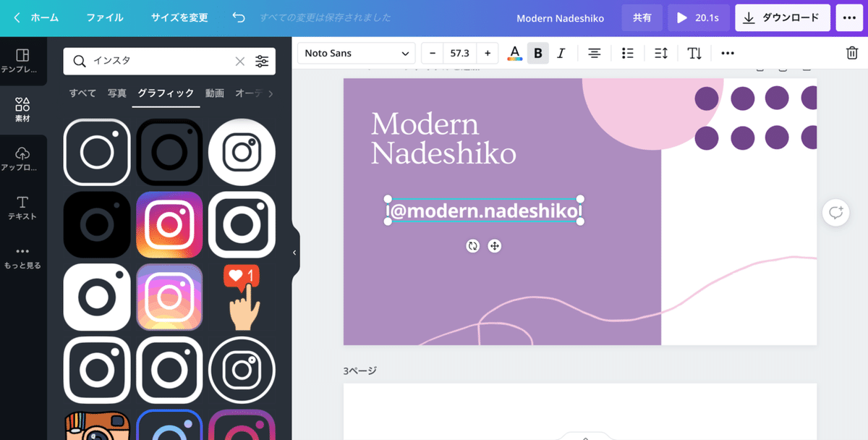Open the text color picker
Image resolution: width=868 pixels, height=440 pixels.
[514, 54]
